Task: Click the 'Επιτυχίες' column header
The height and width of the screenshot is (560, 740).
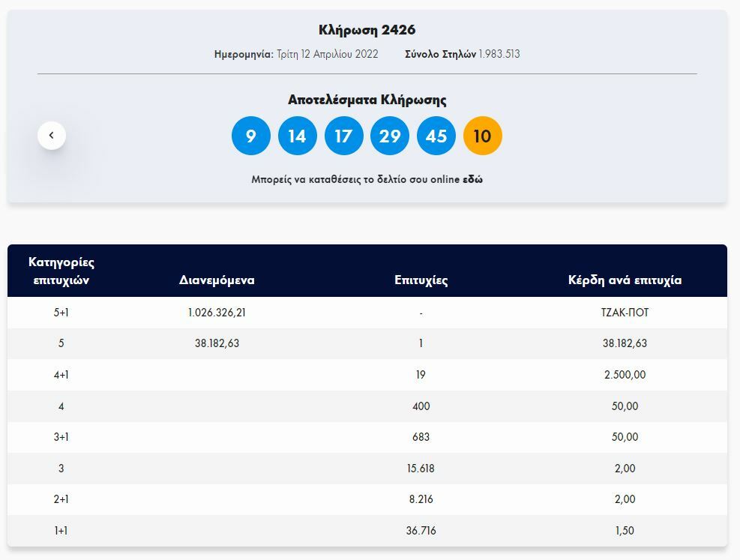Action: (421, 280)
